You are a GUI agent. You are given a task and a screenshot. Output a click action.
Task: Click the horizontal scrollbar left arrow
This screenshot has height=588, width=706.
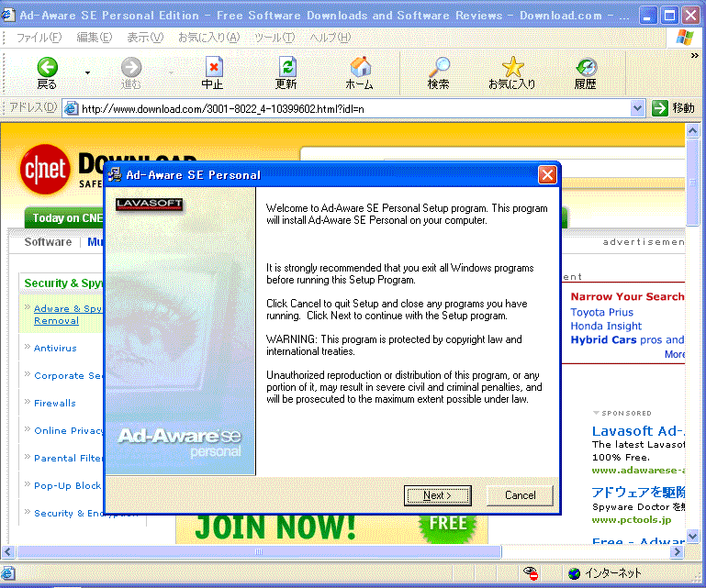pos(7,551)
